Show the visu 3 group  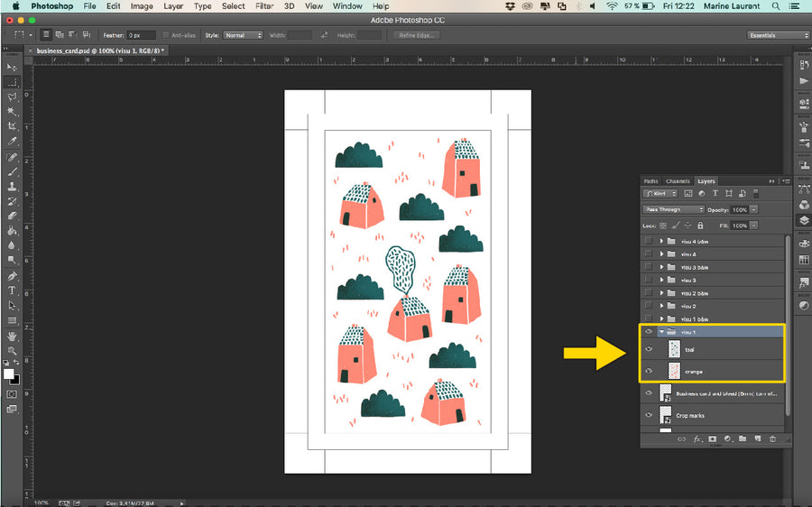(x=649, y=280)
